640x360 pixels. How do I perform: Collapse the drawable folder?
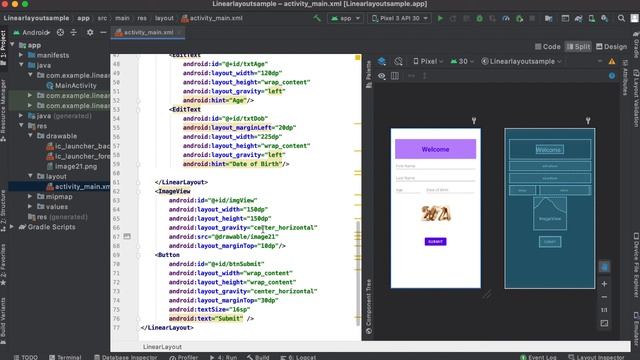click(x=30, y=136)
